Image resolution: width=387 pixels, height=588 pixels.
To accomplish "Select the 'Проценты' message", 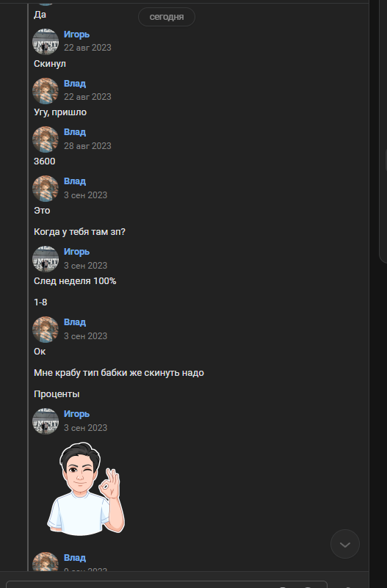I will 57,394.
